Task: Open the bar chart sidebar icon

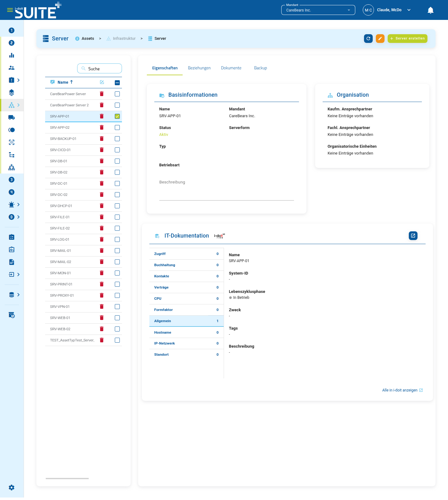Action: tap(12, 55)
